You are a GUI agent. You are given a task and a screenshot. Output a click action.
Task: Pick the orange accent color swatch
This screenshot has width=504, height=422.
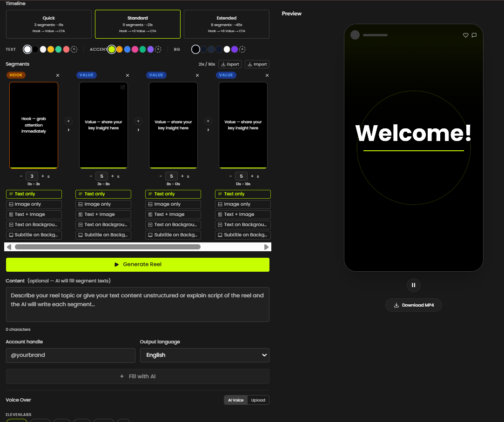tap(119, 49)
